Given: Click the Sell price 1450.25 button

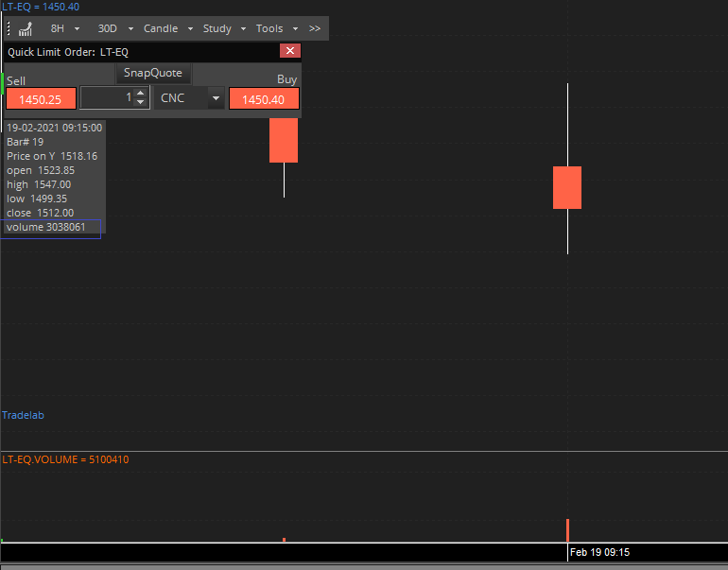Looking at the screenshot, I should 41,99.
